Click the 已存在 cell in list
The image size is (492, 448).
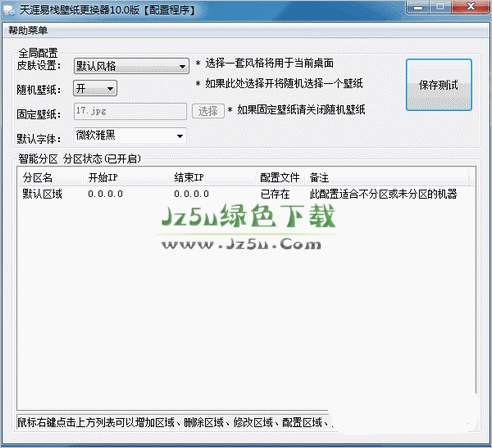[275, 194]
